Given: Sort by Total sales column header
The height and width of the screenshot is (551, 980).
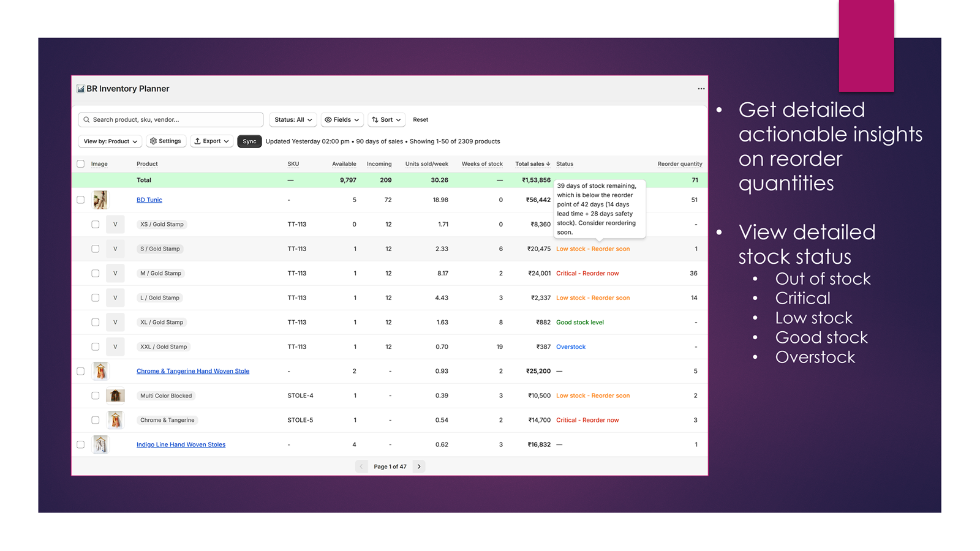Looking at the screenshot, I should pos(532,164).
